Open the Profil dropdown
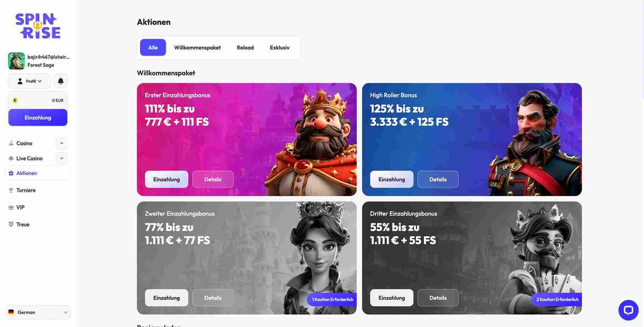This screenshot has height=327, width=644. point(29,81)
